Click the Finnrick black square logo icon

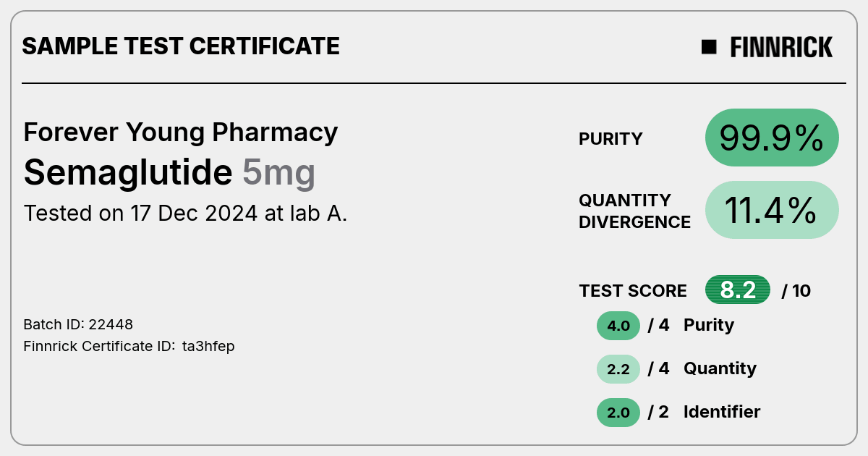(x=709, y=47)
